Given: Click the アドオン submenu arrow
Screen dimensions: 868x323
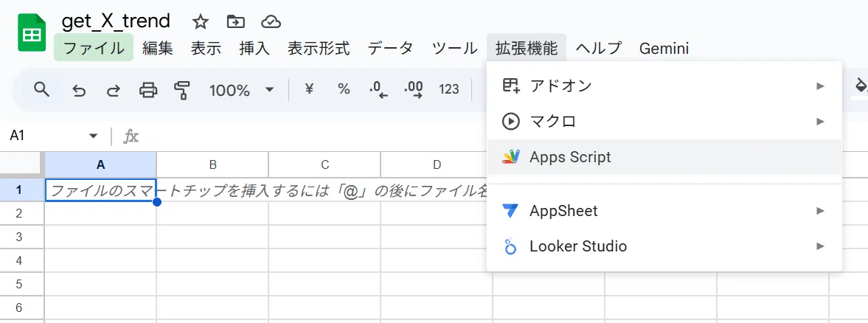Looking at the screenshot, I should pyautogui.click(x=820, y=86).
